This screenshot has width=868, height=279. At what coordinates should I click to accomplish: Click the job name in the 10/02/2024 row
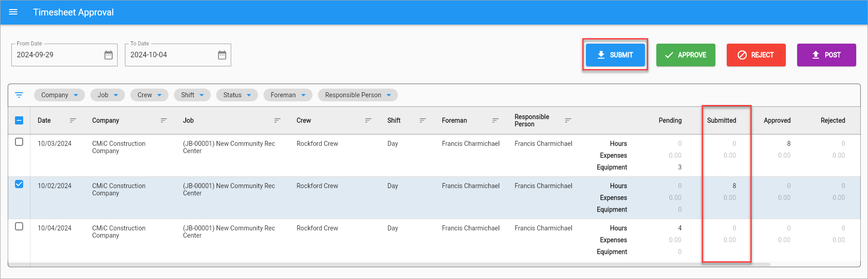point(229,189)
